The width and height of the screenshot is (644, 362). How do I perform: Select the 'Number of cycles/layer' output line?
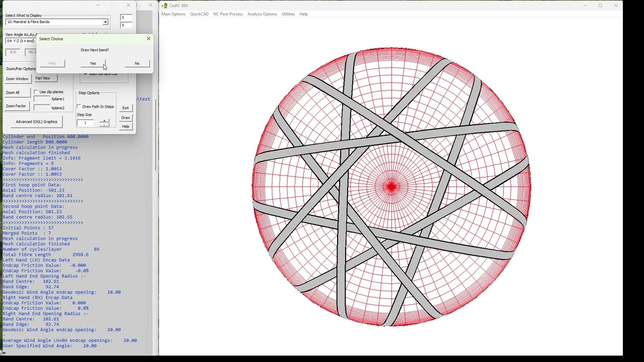pos(51,249)
